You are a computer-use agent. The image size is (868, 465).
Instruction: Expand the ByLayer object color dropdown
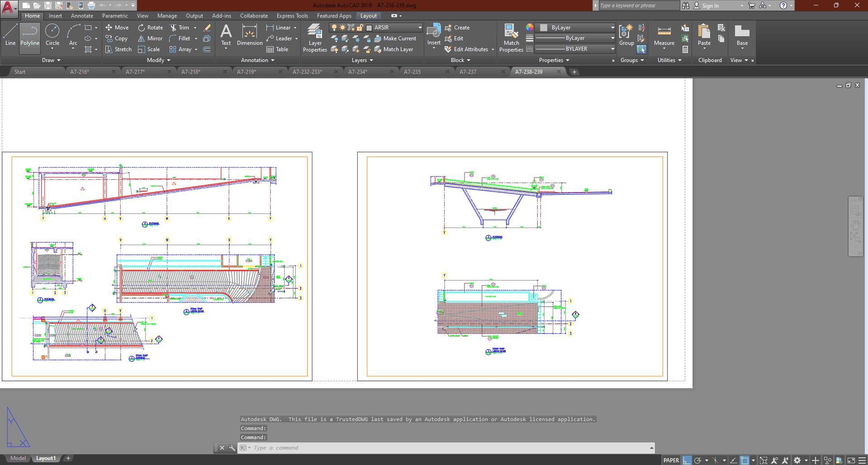[612, 28]
